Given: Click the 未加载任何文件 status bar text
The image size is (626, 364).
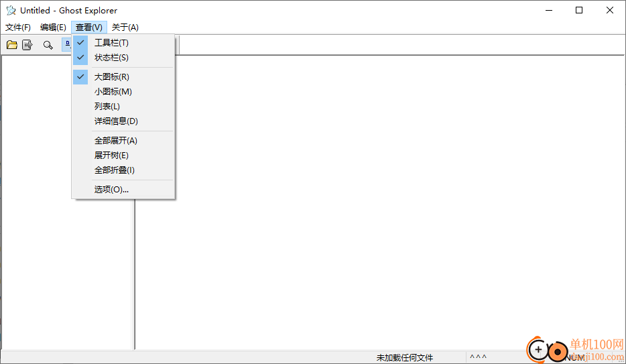Looking at the screenshot, I should point(404,357).
